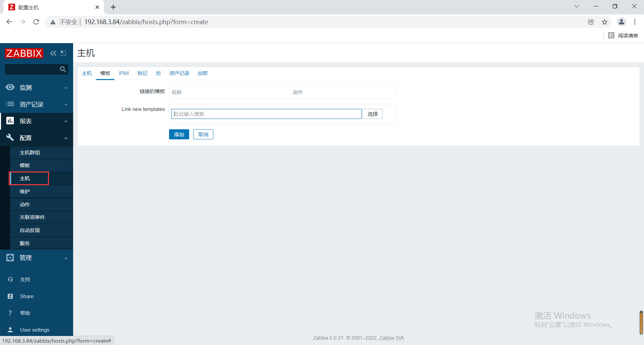
Task: Open 主机 in sidebar submenu
Action: pyautogui.click(x=42, y=179)
